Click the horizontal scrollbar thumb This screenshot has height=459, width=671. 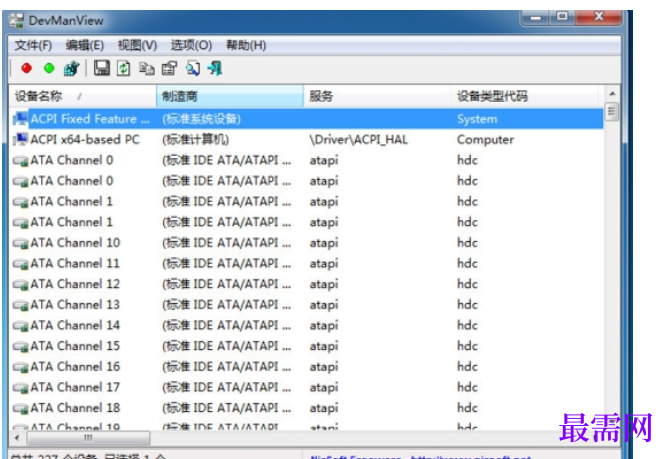click(x=88, y=438)
